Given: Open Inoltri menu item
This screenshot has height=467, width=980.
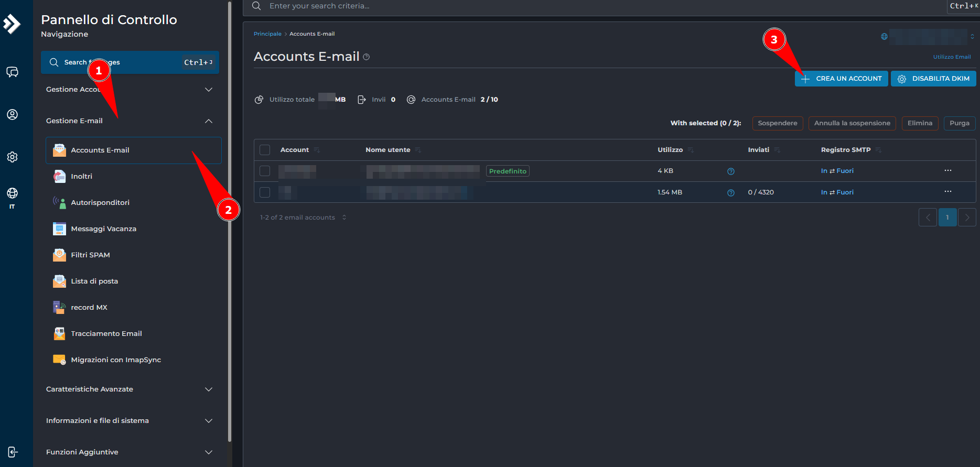Looking at the screenshot, I should point(134,177).
